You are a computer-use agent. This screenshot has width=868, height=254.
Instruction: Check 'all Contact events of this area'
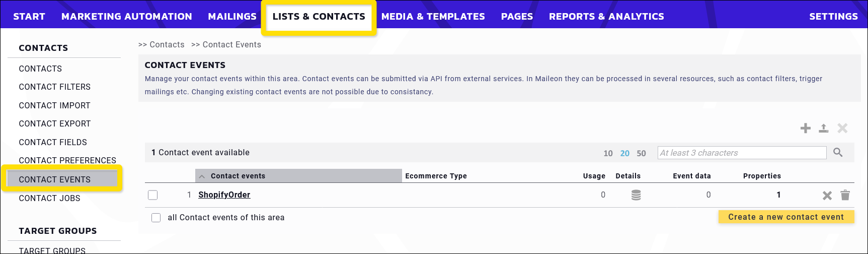[x=156, y=218]
